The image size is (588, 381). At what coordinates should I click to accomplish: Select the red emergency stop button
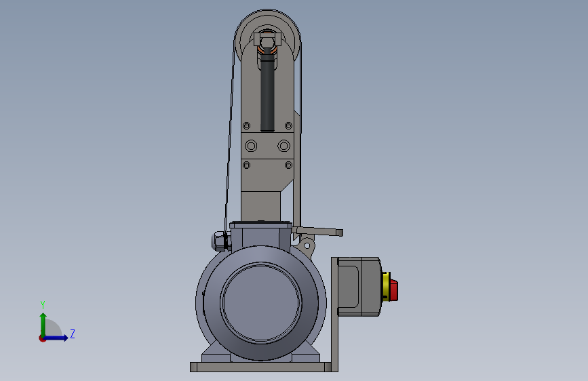393,289
